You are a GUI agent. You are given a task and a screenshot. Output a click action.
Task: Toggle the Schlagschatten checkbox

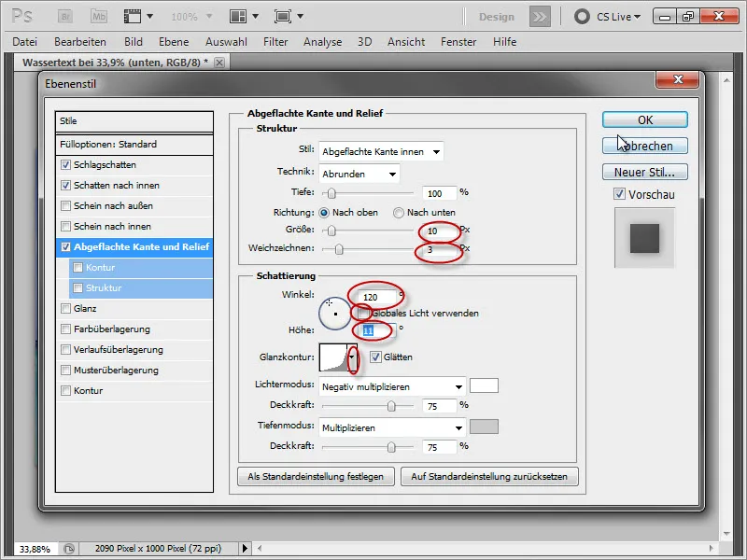[x=65, y=165]
